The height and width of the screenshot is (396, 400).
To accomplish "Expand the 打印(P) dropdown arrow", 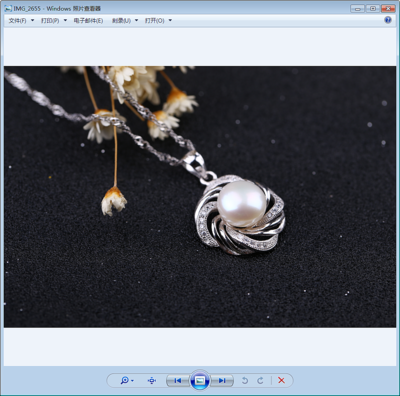I will [65, 20].
